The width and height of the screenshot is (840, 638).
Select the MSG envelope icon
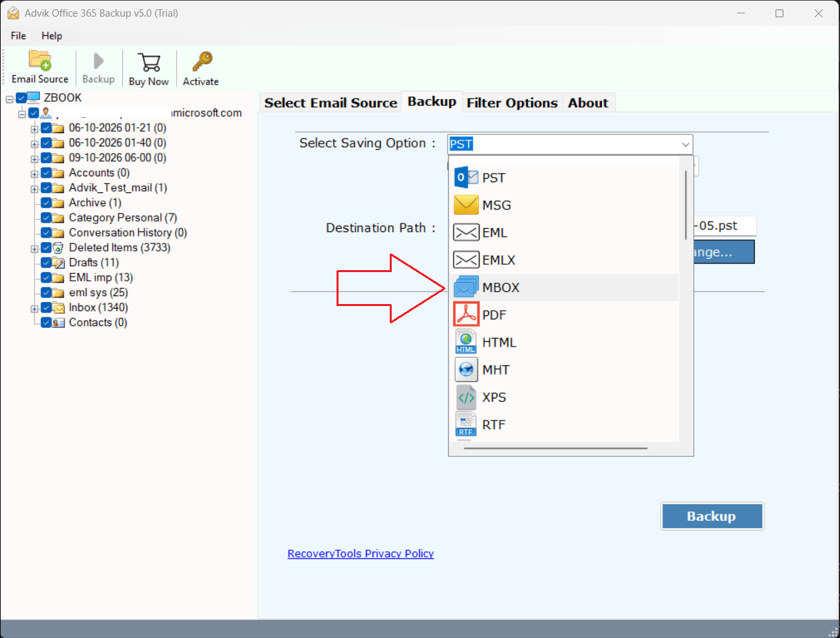coord(466,205)
